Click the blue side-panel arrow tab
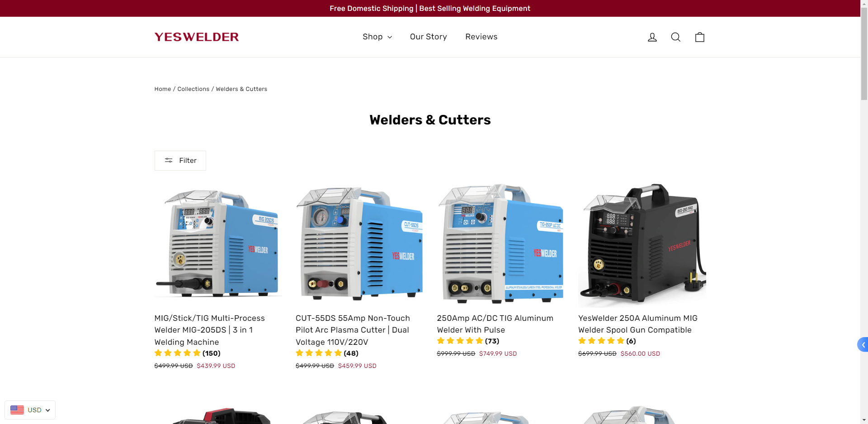Viewport: 868px width, 424px height. 863,345
